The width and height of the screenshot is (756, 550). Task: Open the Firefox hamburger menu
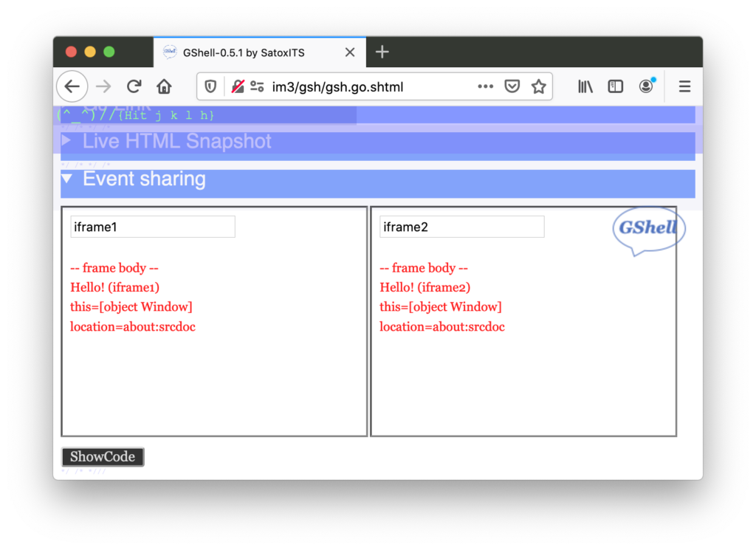coord(684,86)
